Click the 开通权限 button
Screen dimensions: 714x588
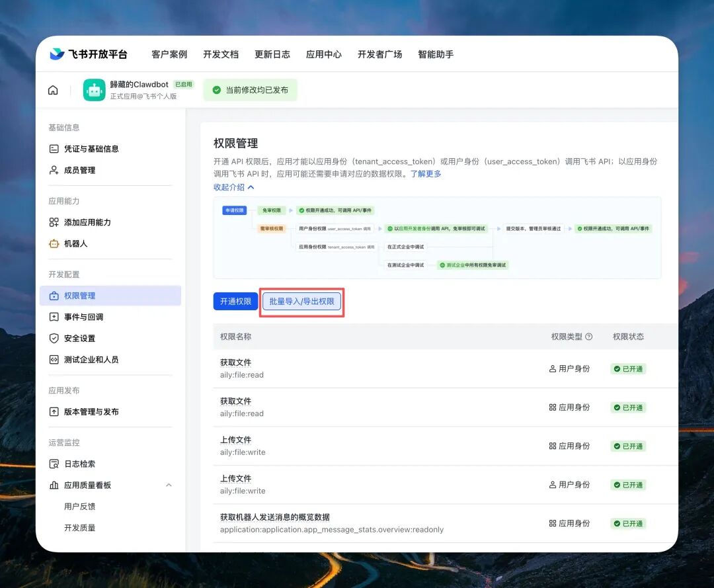(235, 302)
